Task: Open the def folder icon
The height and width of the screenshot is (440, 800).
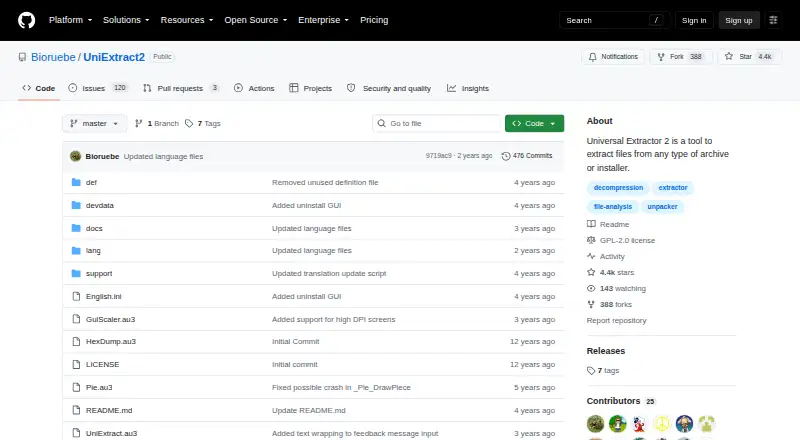Action: (76, 182)
